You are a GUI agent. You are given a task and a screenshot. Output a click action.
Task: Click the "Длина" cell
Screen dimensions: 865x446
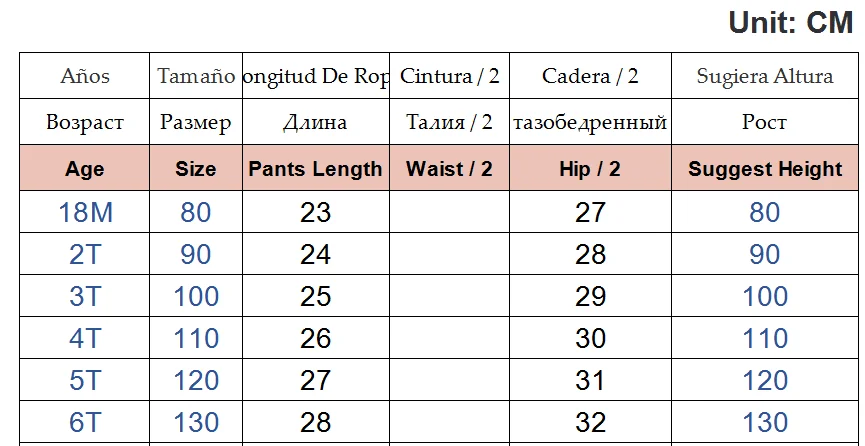click(x=315, y=123)
